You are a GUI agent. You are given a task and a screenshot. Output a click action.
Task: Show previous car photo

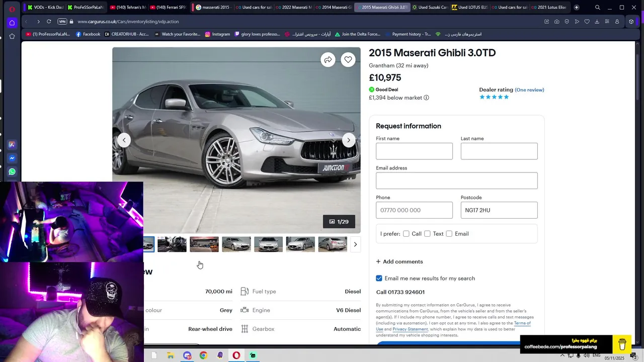coord(124,140)
